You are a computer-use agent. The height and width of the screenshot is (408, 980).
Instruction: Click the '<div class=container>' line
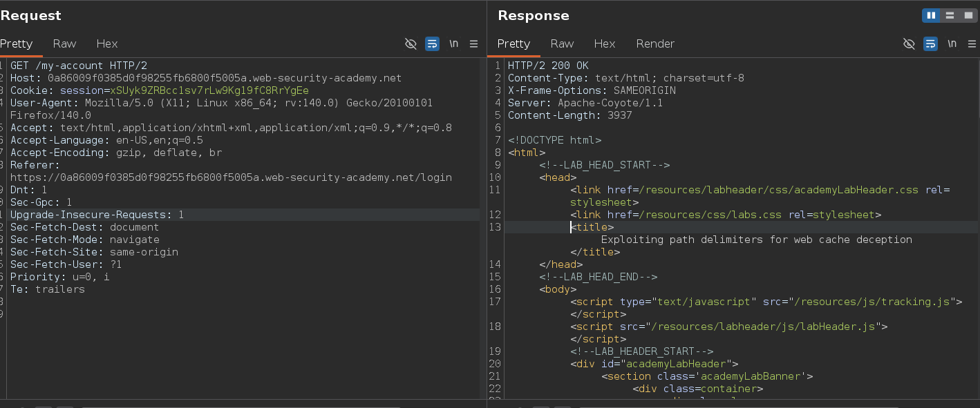pyautogui.click(x=697, y=389)
